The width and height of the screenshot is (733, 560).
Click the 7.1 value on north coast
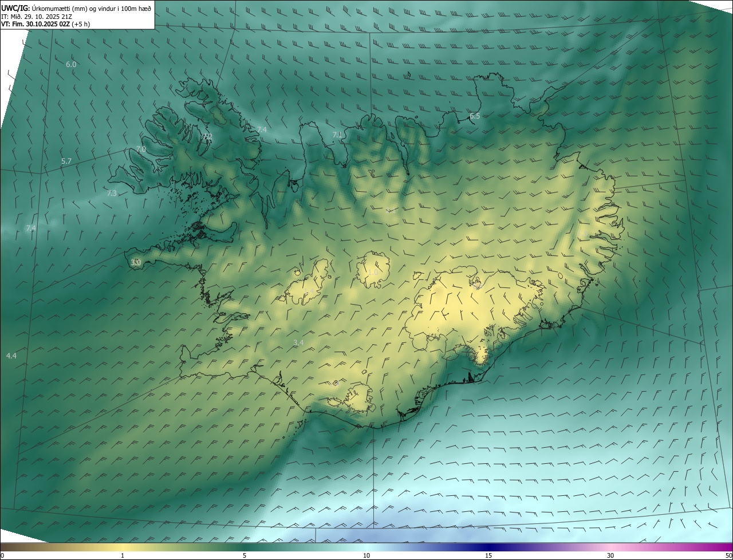[337, 135]
